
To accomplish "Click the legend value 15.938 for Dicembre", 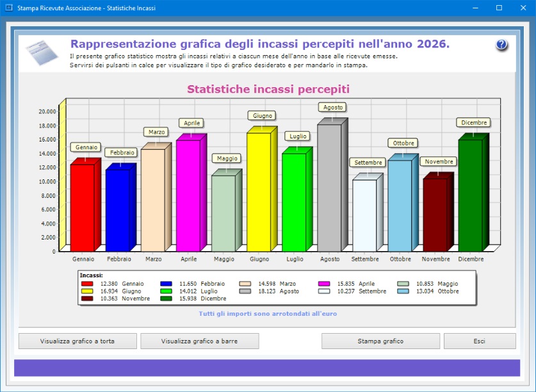I will coord(188,298).
